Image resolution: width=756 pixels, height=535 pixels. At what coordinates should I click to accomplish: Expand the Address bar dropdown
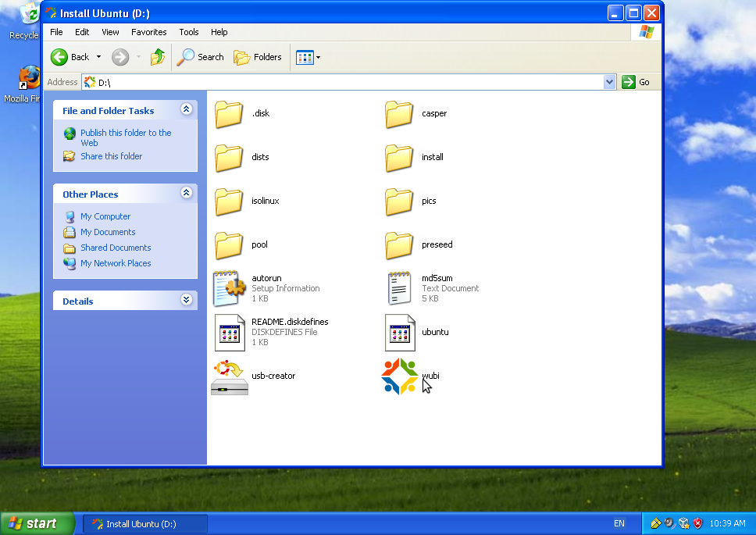tap(609, 83)
